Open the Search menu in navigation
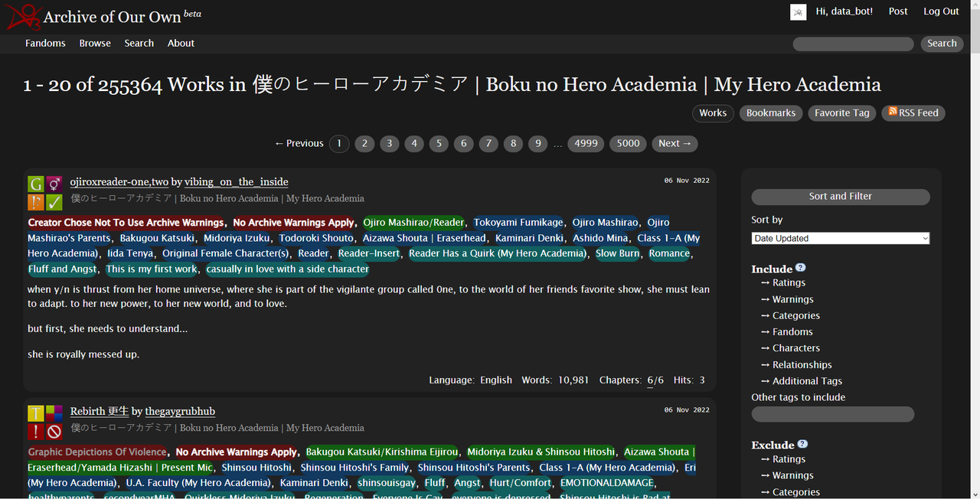Image resolution: width=980 pixels, height=499 pixels. [139, 43]
